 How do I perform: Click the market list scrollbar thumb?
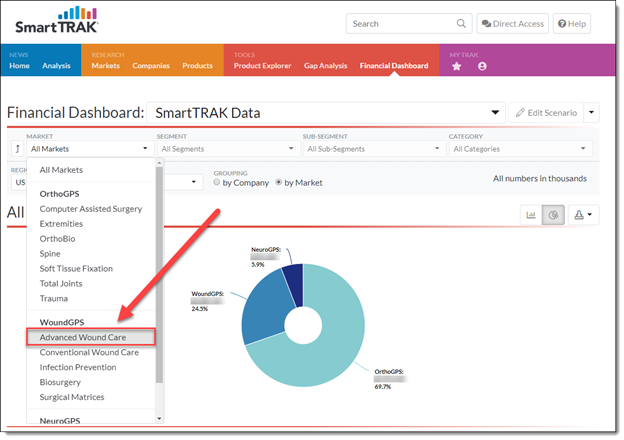(x=159, y=275)
